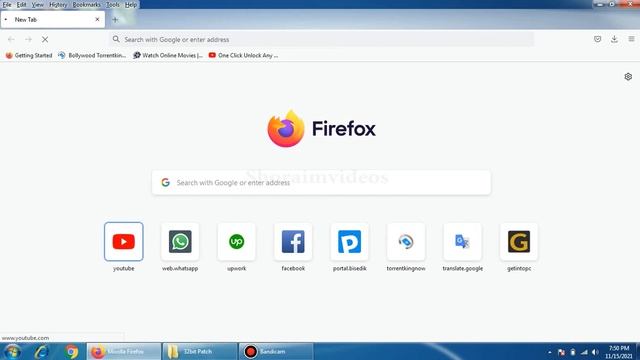Open the Bollywood Torrentkin... bookmark
The image size is (640, 360).
click(92, 55)
